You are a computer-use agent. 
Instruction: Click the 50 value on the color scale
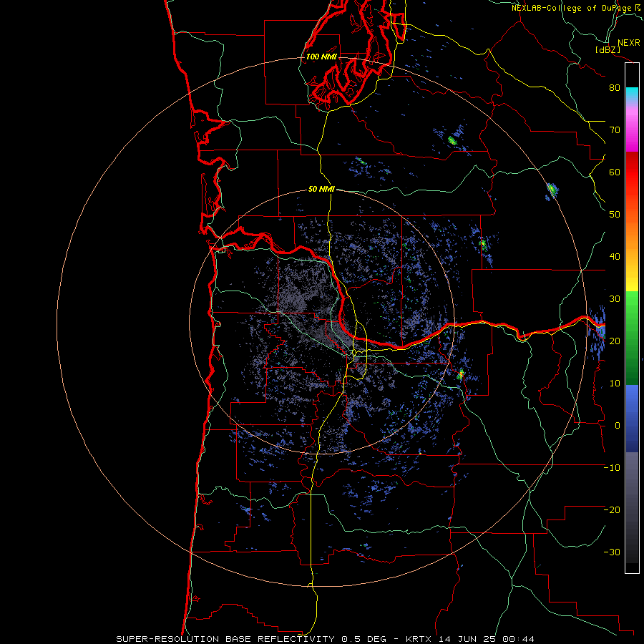pyautogui.click(x=615, y=215)
